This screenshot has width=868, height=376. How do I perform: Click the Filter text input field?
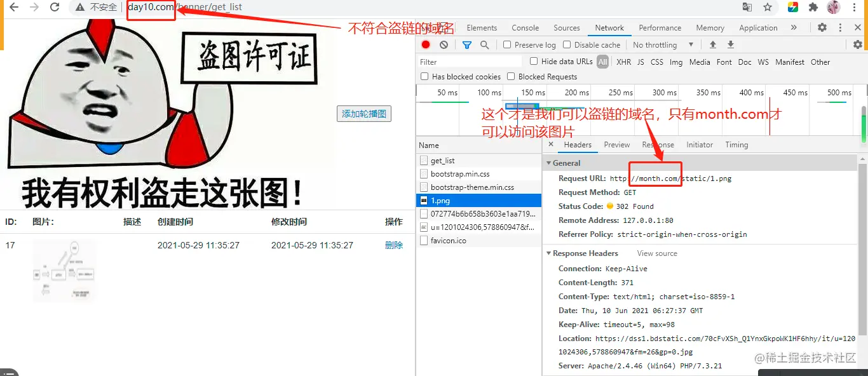click(x=469, y=62)
